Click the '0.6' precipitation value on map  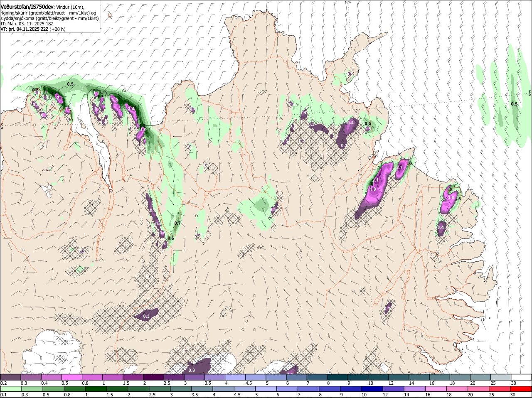tap(171, 238)
